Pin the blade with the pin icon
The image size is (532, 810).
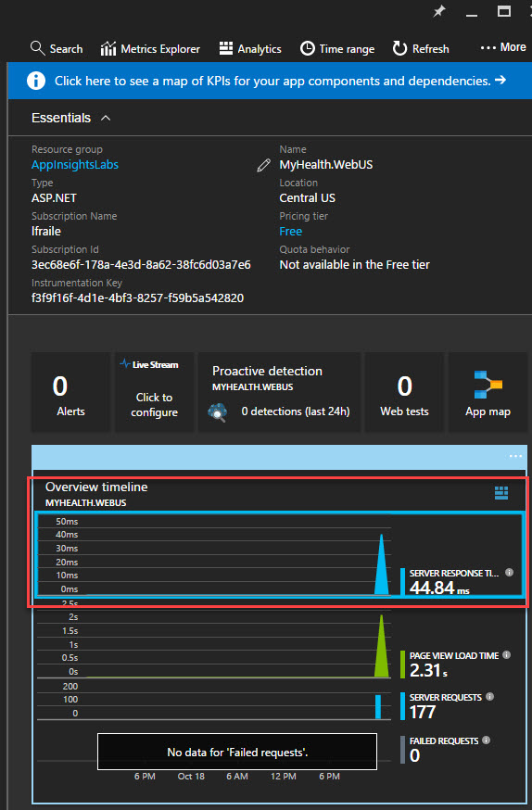click(x=439, y=11)
